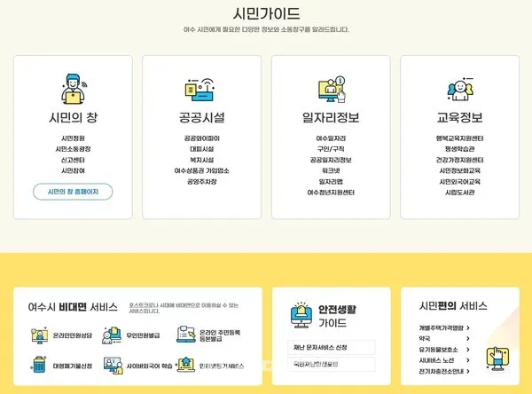This screenshot has width=532, height=394.
Task: Visit 시립도서관 link
Action: tap(459, 193)
